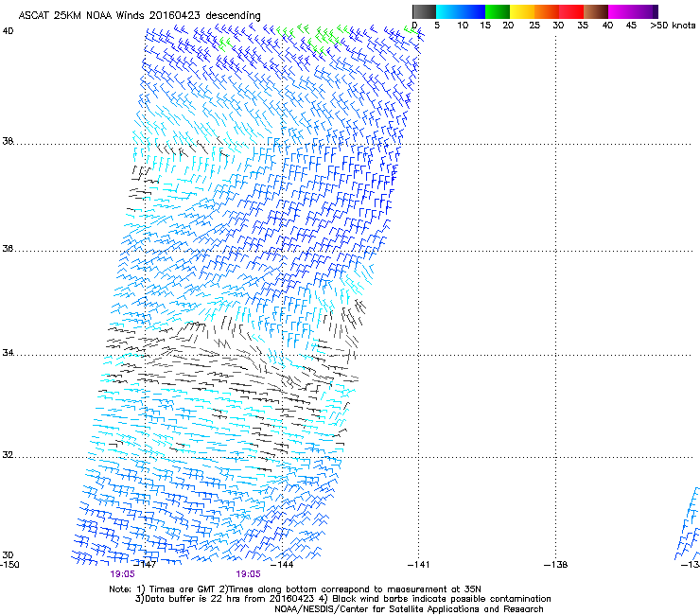This screenshot has height=615, width=700.
Task: Click the note line starting "Note: 1) Times are GMT"
Action: point(295,589)
